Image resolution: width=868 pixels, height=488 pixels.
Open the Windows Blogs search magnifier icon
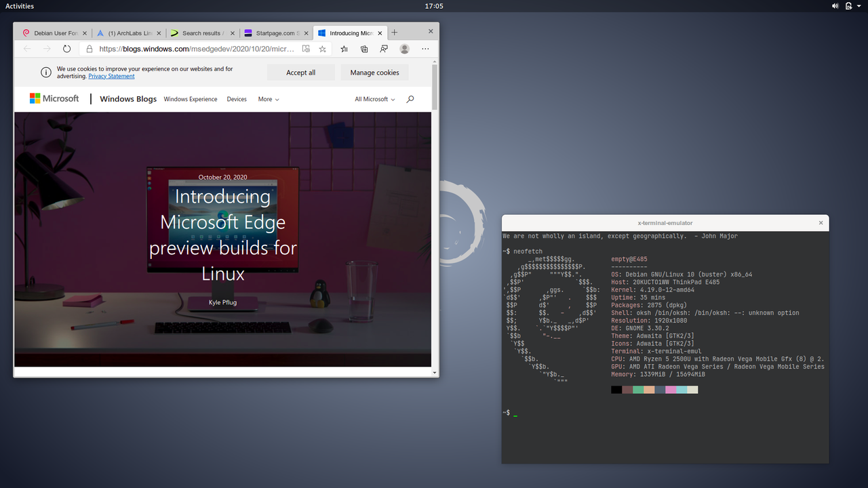point(410,99)
